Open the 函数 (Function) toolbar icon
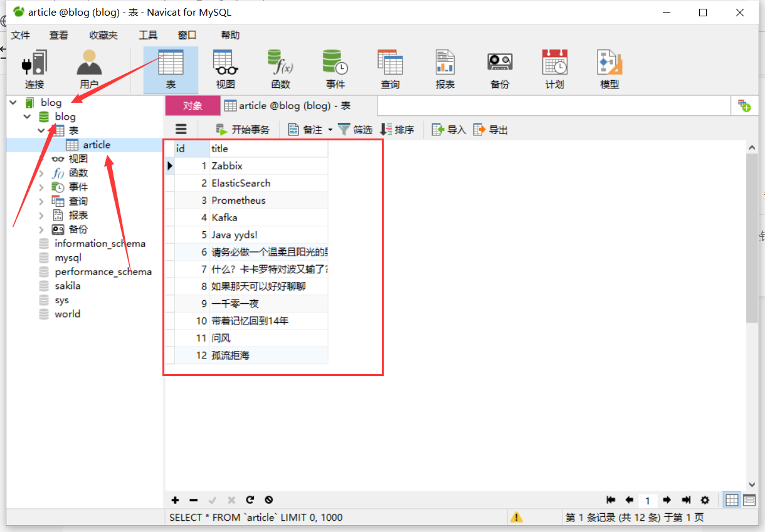Image resolution: width=765 pixels, height=532 pixels. [280, 70]
